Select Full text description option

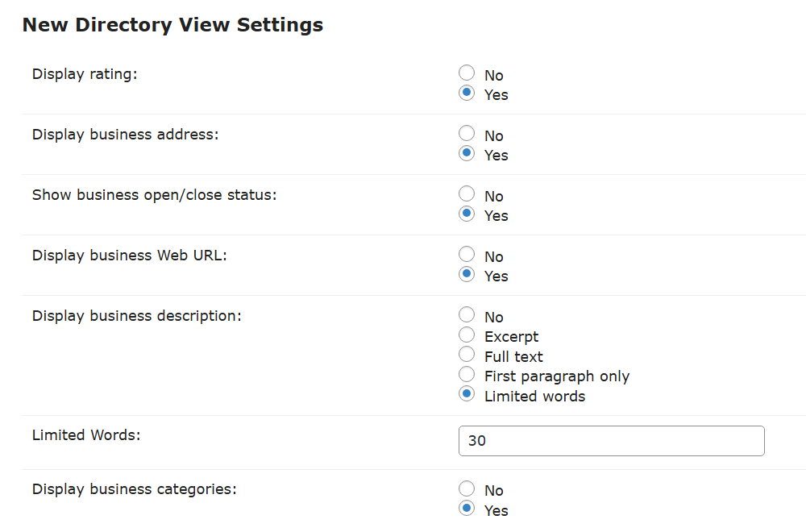tap(467, 355)
